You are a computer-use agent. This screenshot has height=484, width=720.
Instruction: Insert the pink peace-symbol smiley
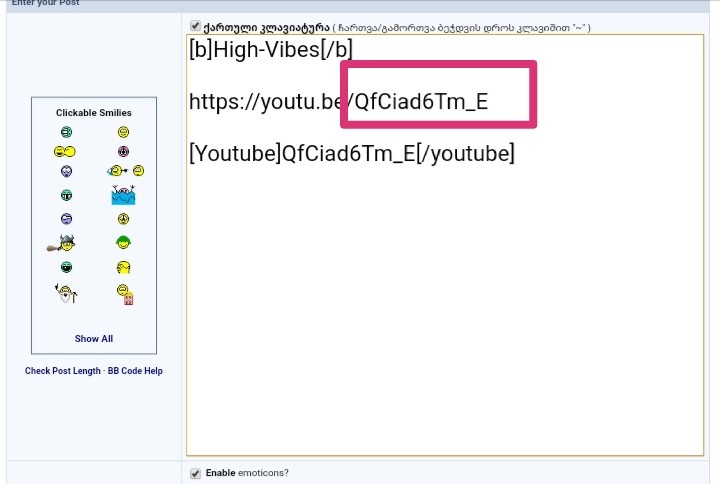pyautogui.click(x=123, y=151)
